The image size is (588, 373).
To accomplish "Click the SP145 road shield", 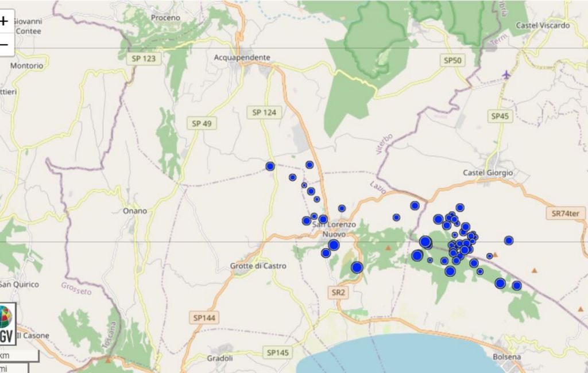I will (279, 352).
